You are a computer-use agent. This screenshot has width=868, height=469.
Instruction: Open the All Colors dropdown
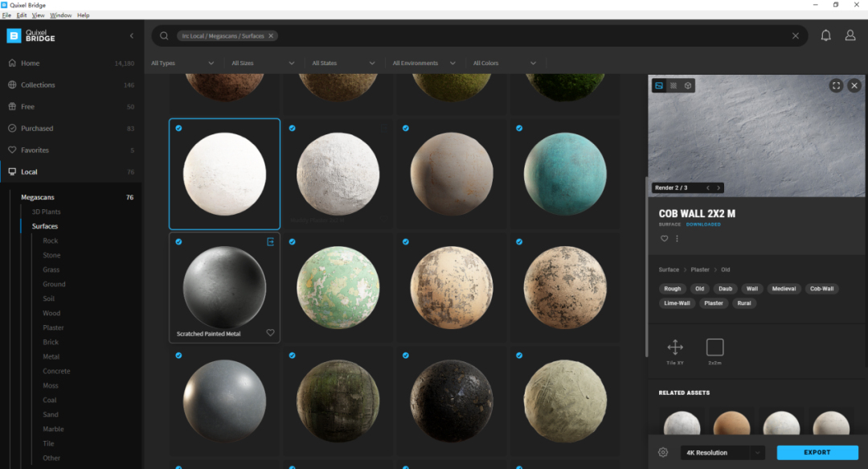pyautogui.click(x=504, y=64)
